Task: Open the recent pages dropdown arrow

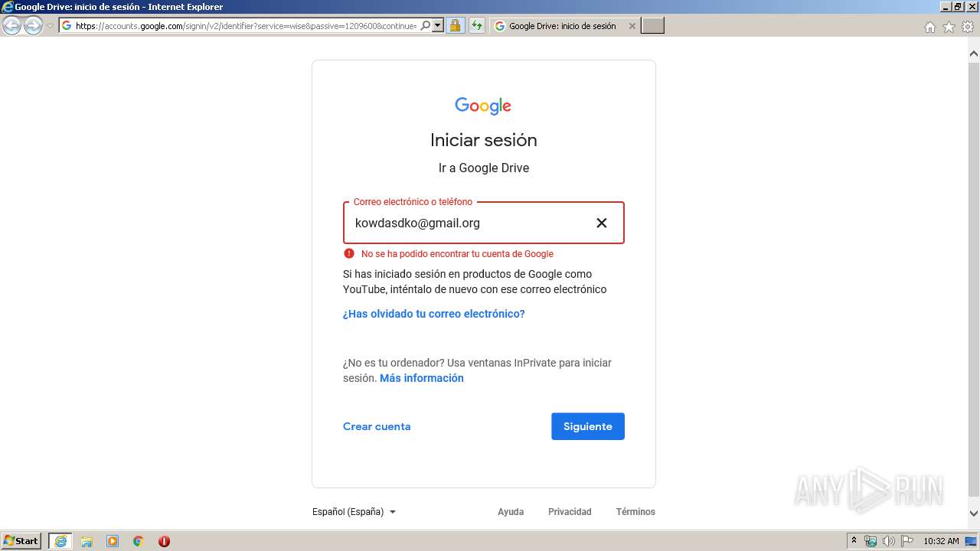Action: (51, 26)
